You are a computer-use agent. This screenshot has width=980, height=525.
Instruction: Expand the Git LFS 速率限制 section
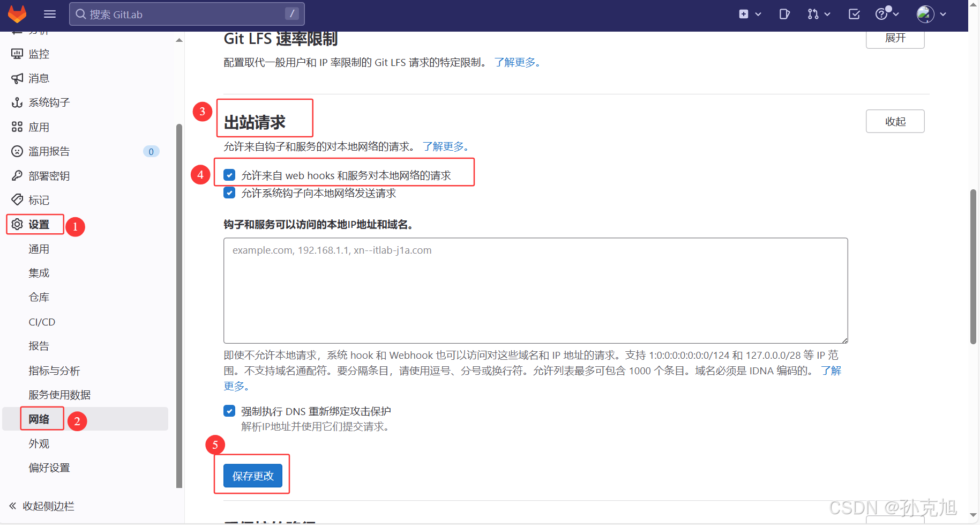[x=895, y=39]
